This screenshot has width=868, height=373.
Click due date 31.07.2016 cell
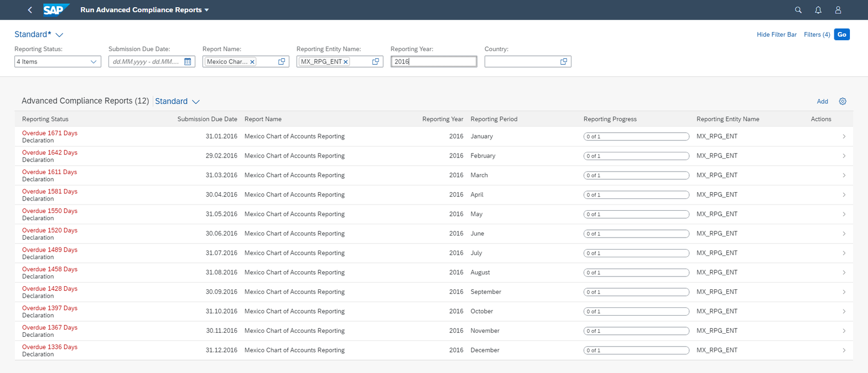pos(222,253)
